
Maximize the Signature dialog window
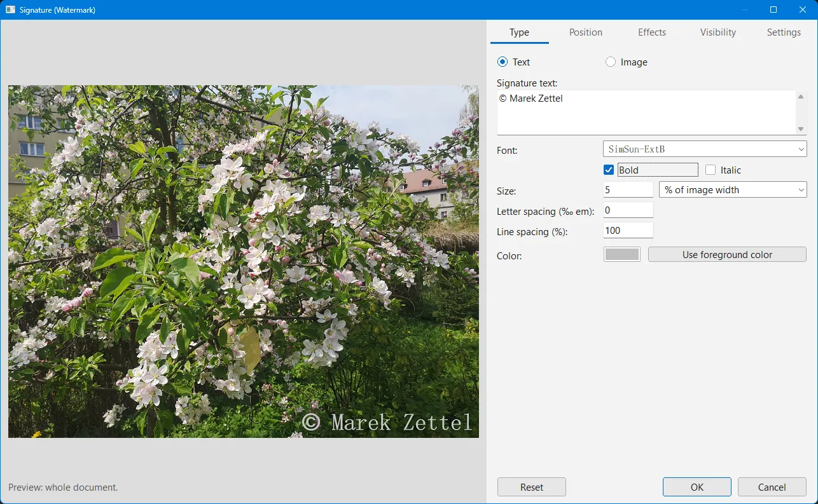tap(773, 10)
